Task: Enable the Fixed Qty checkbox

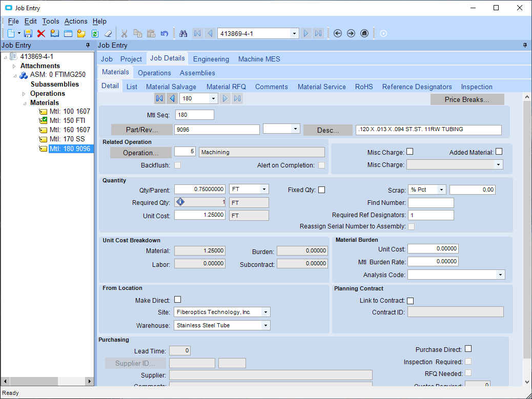Action: (x=321, y=190)
